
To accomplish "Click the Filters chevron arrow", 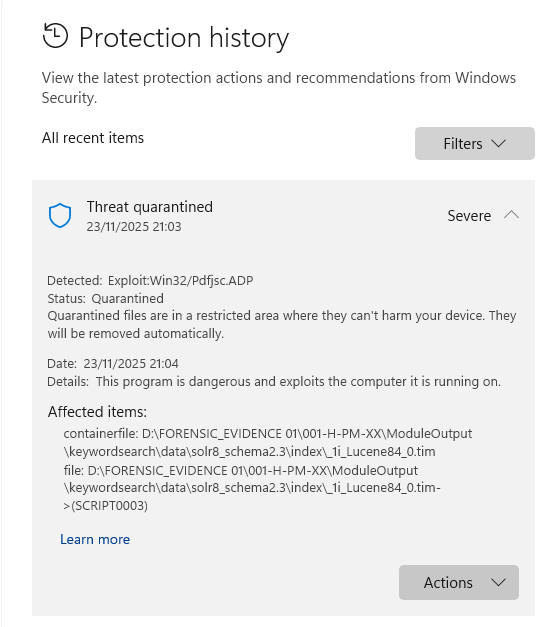I will pos(498,144).
